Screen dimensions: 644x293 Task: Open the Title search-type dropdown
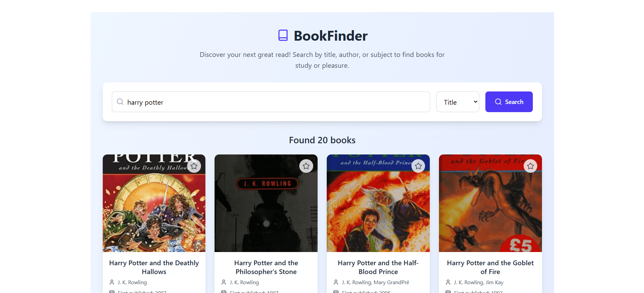[458, 102]
